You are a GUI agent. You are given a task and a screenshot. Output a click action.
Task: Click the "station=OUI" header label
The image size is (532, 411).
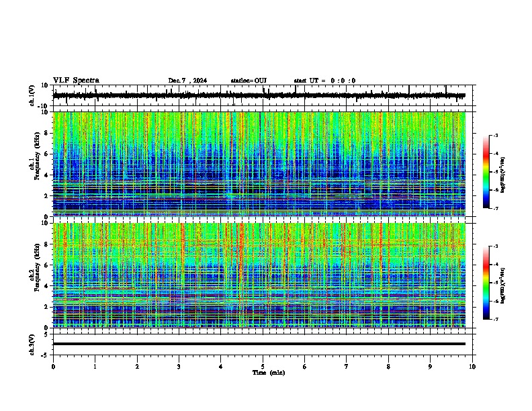click(x=249, y=81)
